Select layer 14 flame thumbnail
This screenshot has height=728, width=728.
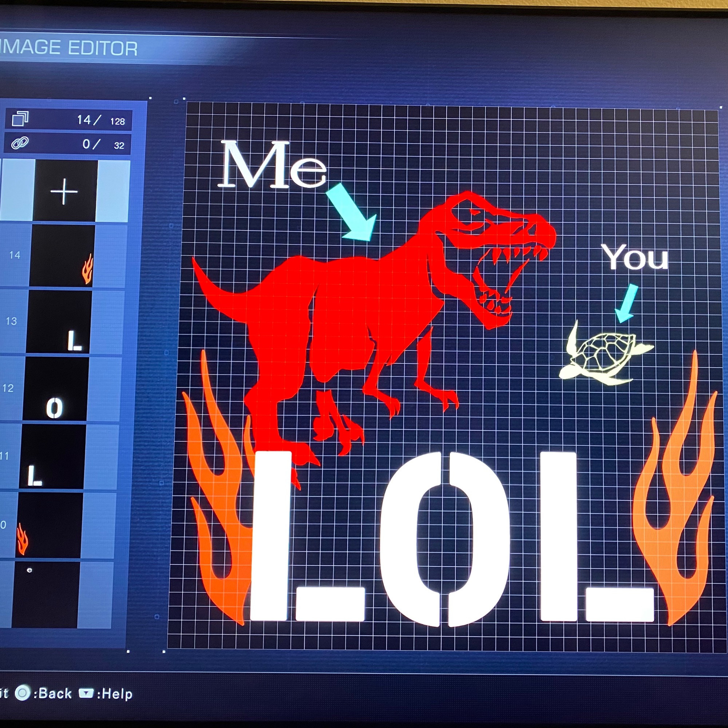pyautogui.click(x=62, y=256)
